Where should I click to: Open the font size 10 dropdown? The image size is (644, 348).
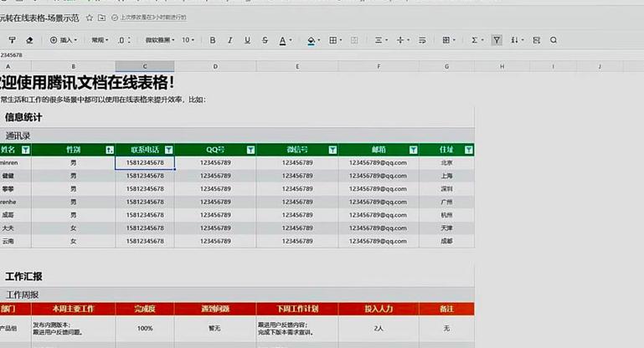pyautogui.click(x=188, y=40)
